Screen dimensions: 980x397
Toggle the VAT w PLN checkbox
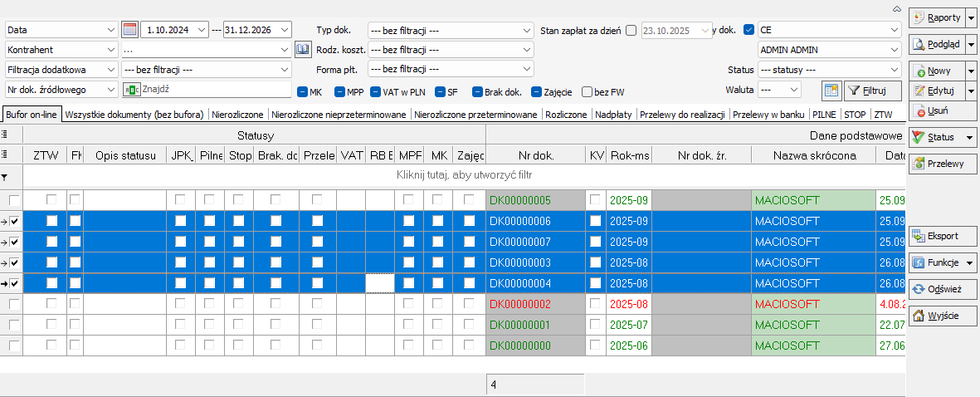tap(376, 92)
